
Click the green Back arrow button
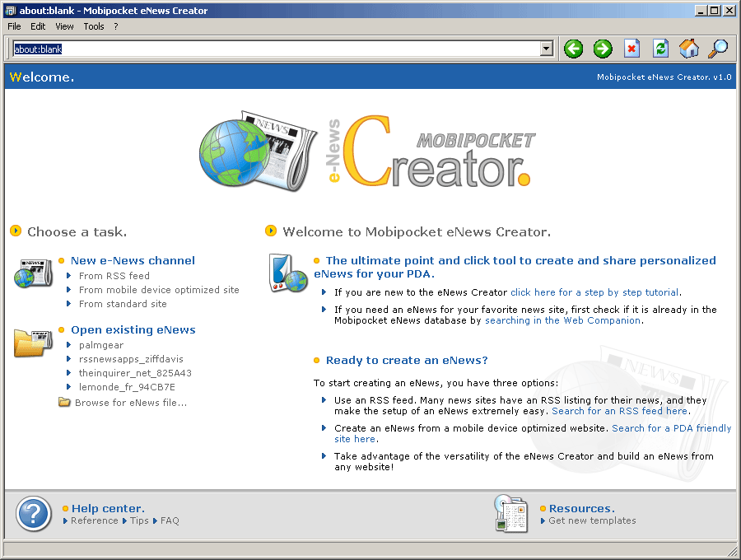tap(574, 49)
